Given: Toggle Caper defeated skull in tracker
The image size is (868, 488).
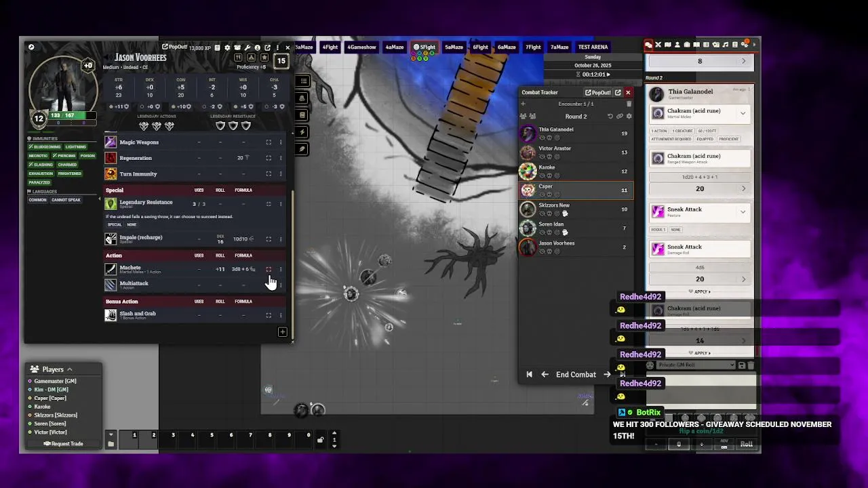Looking at the screenshot, I should pos(549,195).
